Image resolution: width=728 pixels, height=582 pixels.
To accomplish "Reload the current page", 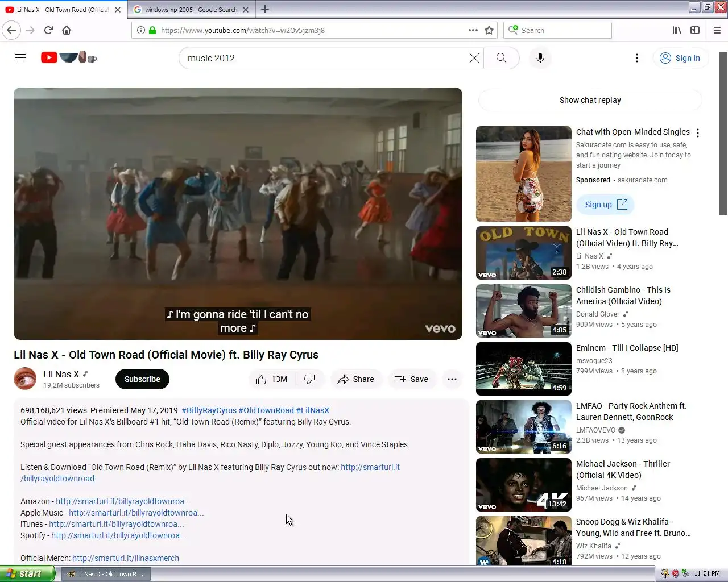I will 48,30.
